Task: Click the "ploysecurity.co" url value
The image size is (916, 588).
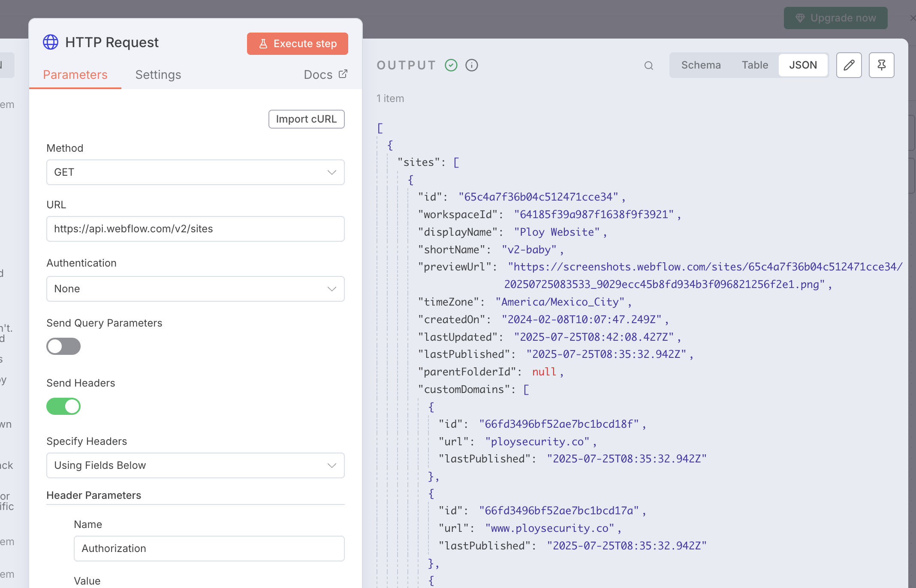Action: 538,442
